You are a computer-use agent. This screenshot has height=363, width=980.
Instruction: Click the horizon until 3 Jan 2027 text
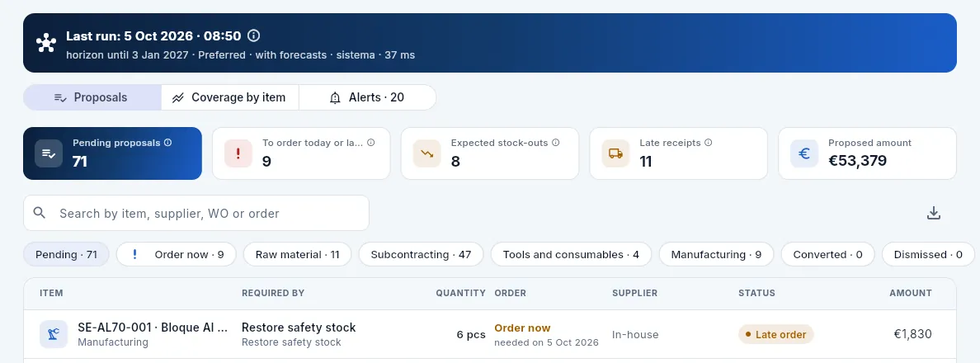pos(127,55)
